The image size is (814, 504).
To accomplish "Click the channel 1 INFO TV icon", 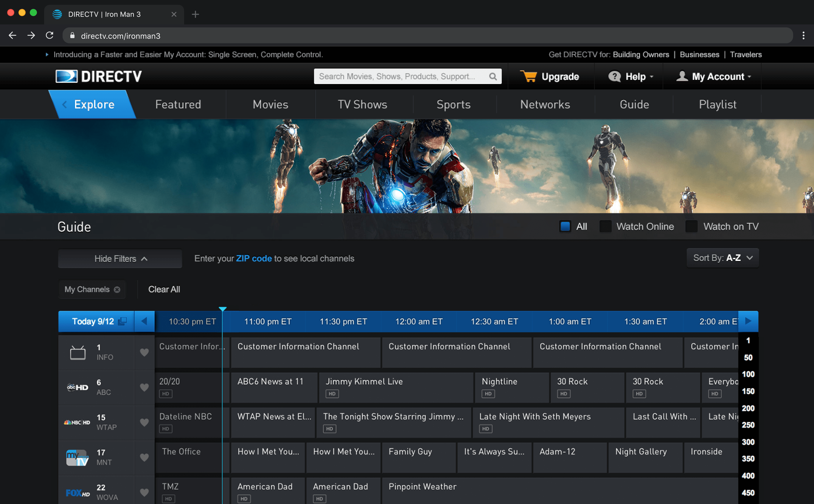I will tap(78, 352).
